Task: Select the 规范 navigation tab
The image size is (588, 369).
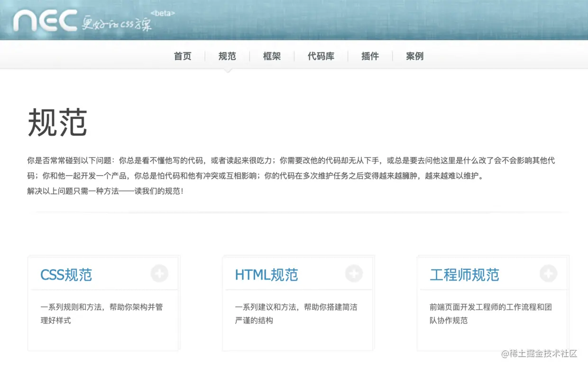Action: [x=227, y=56]
